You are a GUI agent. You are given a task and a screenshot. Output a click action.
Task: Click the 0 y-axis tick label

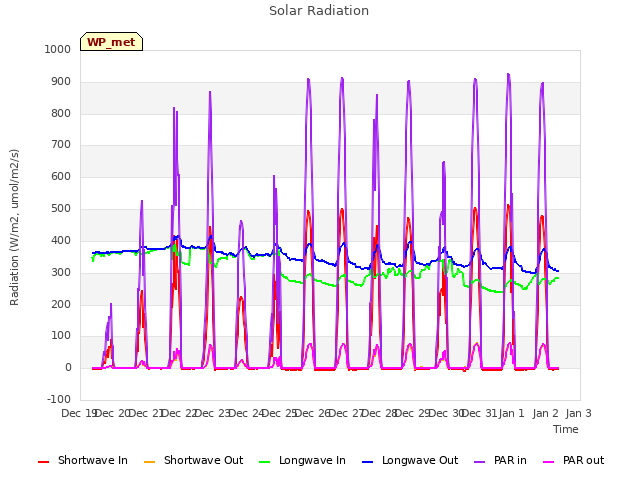[x=68, y=367]
